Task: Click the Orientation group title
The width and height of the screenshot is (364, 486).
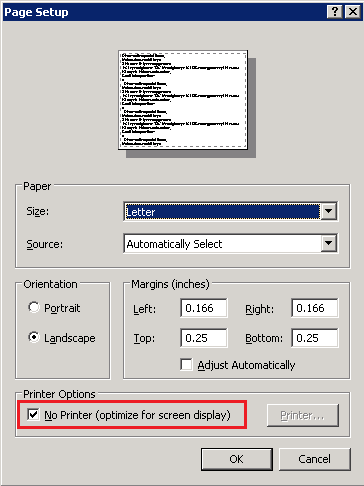Action: (50, 284)
